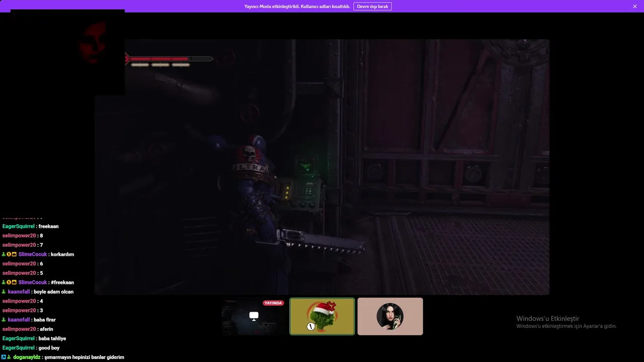Click the green badge before "baba firar"
This screenshot has width=644, height=362.
(x=4, y=320)
